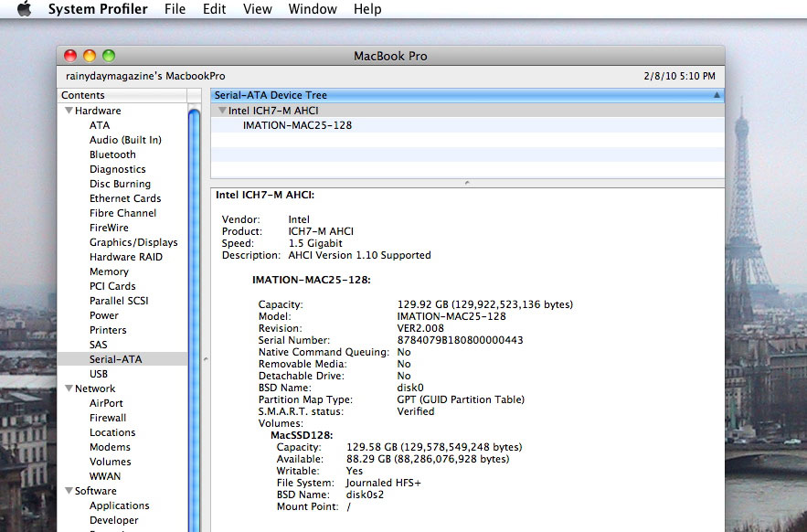
Task: Collapse the Intel ICH7-M AHCI tree row
Action: click(222, 111)
